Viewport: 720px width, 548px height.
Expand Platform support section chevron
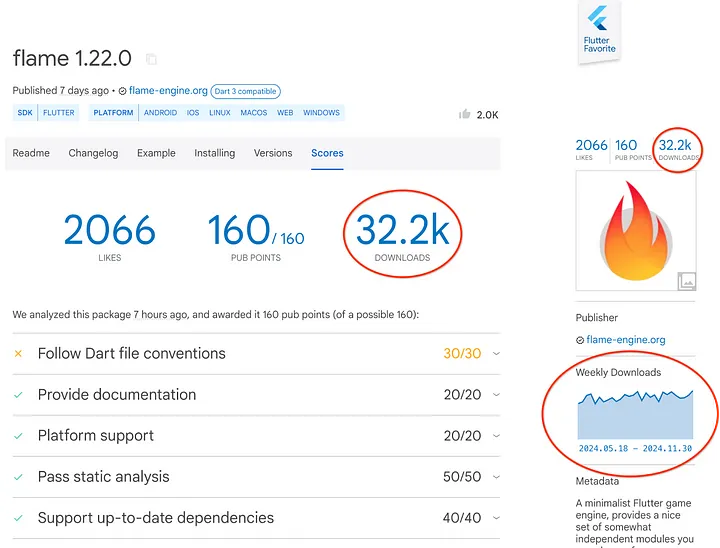pos(496,435)
